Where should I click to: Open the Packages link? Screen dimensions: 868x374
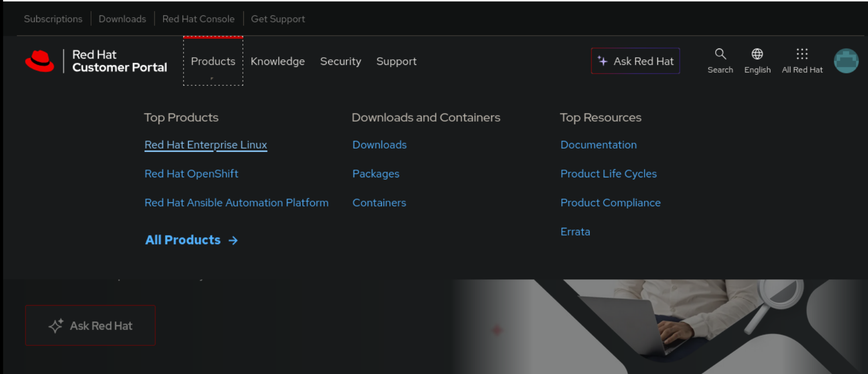click(x=376, y=174)
